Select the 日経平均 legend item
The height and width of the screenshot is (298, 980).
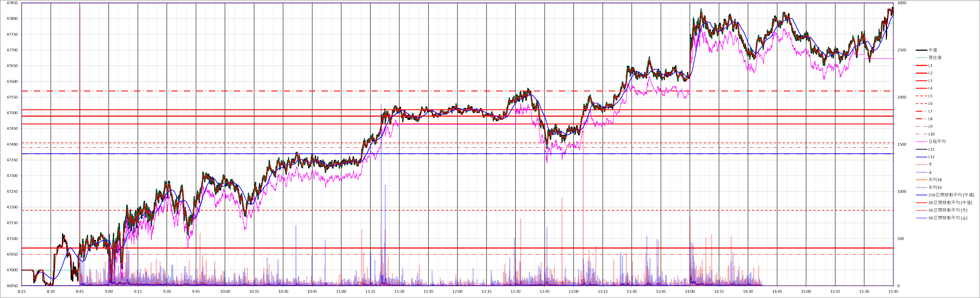click(x=937, y=141)
